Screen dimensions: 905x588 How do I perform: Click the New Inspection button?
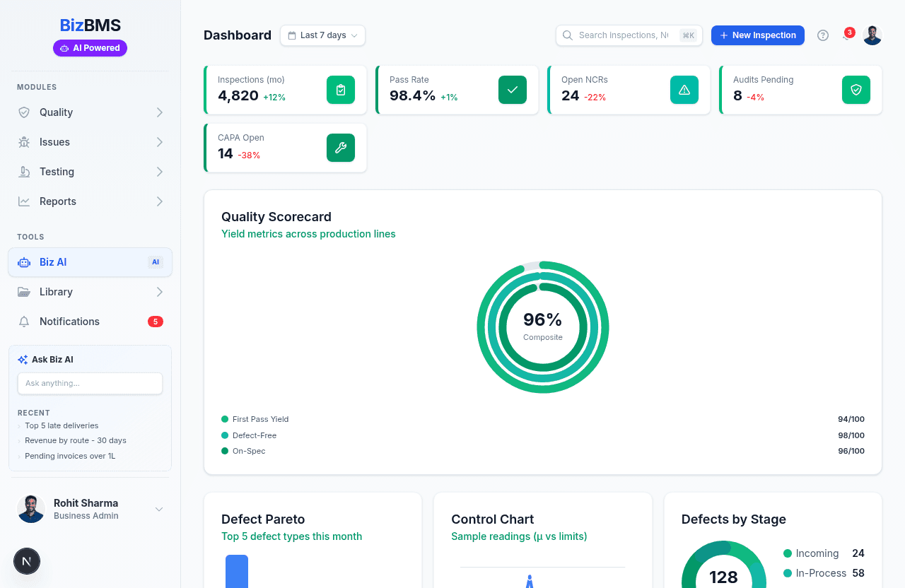(757, 35)
